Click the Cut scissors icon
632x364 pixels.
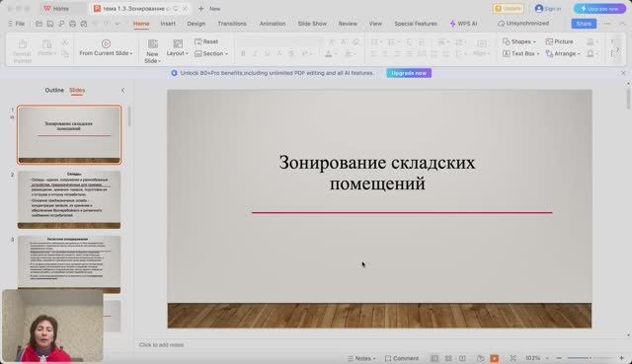click(x=65, y=42)
